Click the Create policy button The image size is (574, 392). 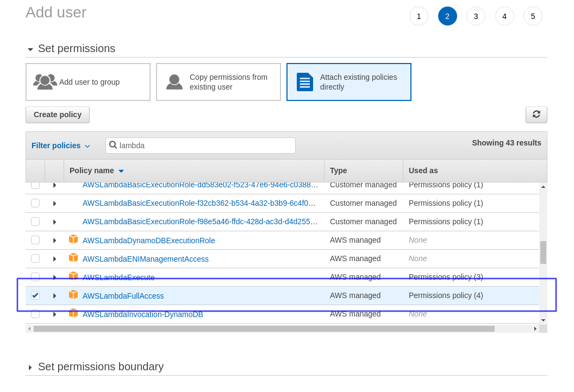pyautogui.click(x=58, y=115)
